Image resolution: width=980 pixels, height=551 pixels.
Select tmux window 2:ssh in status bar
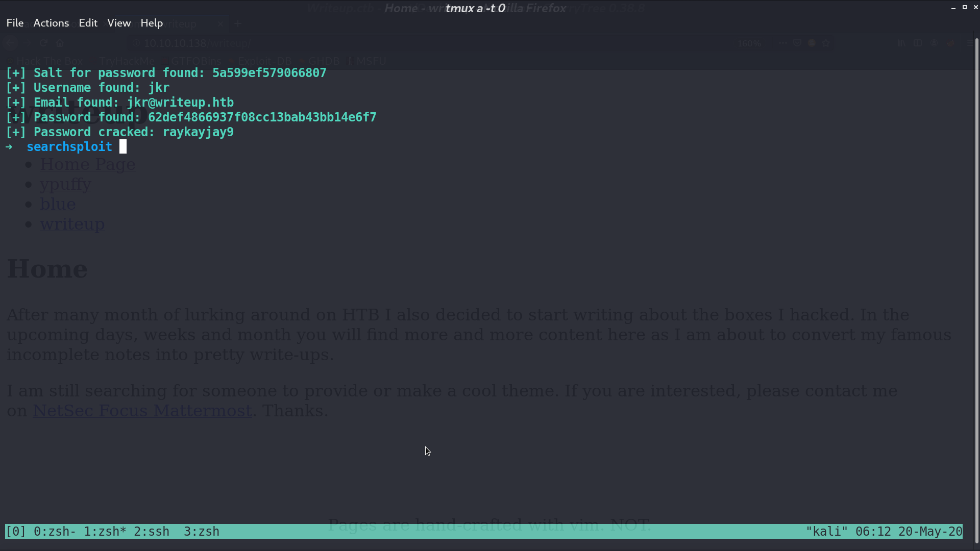(x=151, y=532)
